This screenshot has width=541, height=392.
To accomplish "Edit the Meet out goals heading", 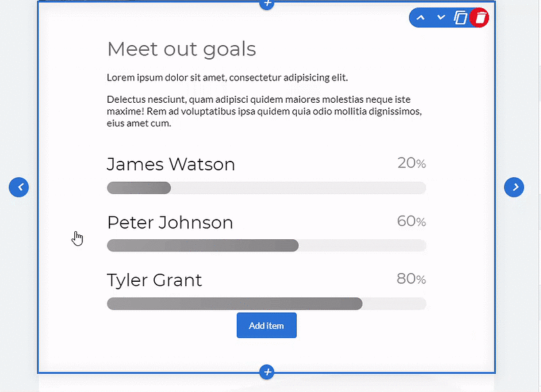I will [x=181, y=49].
